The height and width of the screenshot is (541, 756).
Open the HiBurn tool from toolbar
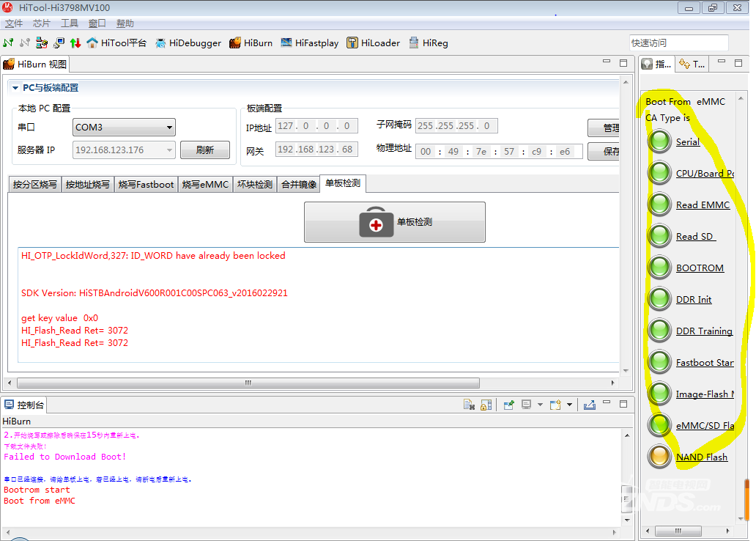[x=251, y=43]
